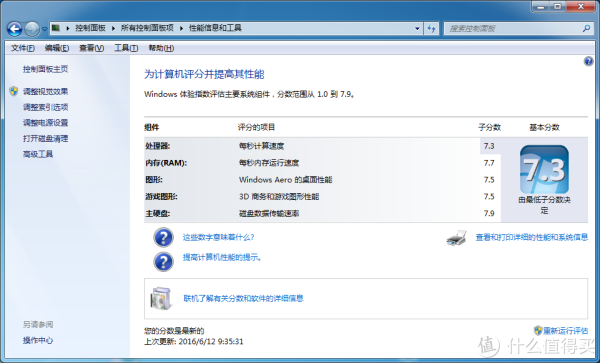Click the help question mark icon top right

(589, 61)
